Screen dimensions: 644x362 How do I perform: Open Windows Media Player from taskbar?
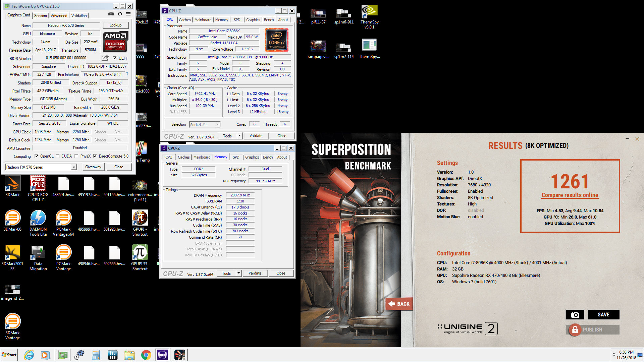45,355
